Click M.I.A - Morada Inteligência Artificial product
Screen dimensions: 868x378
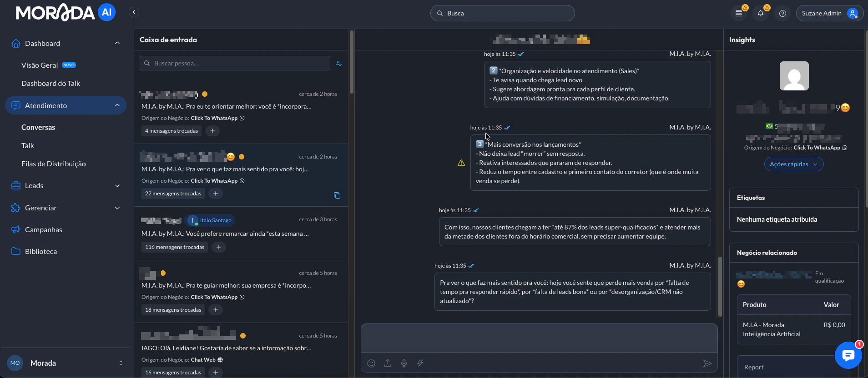point(772,329)
